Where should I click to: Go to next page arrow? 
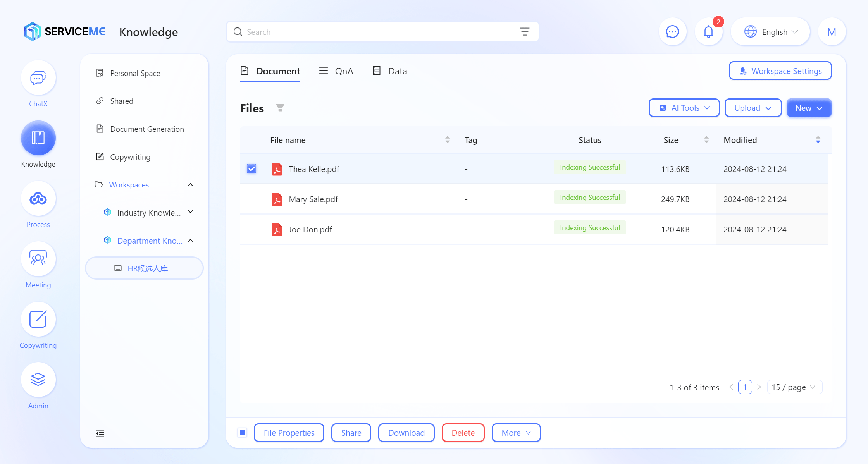pos(759,387)
